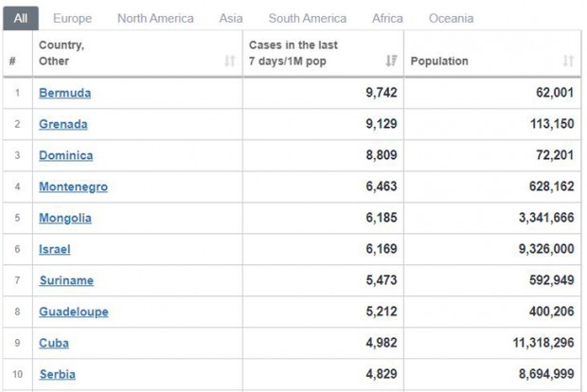
Task: Switch to the Europe tab
Action: pos(73,18)
